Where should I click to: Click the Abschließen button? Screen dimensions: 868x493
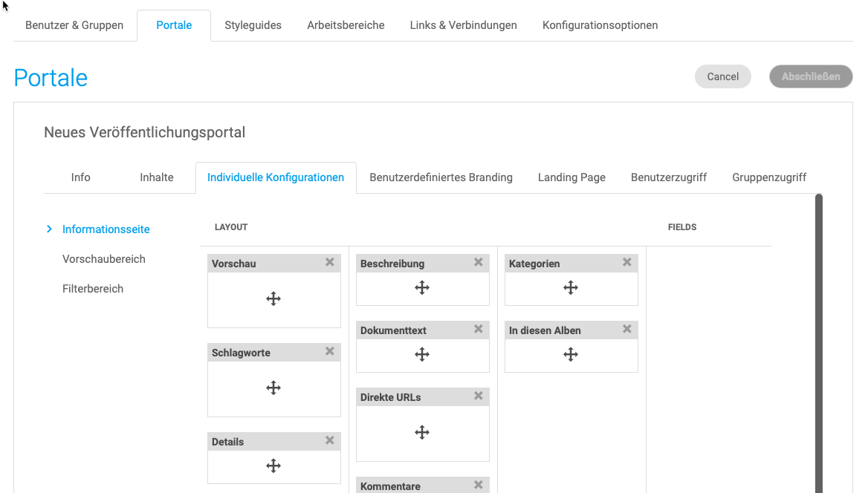coord(811,77)
